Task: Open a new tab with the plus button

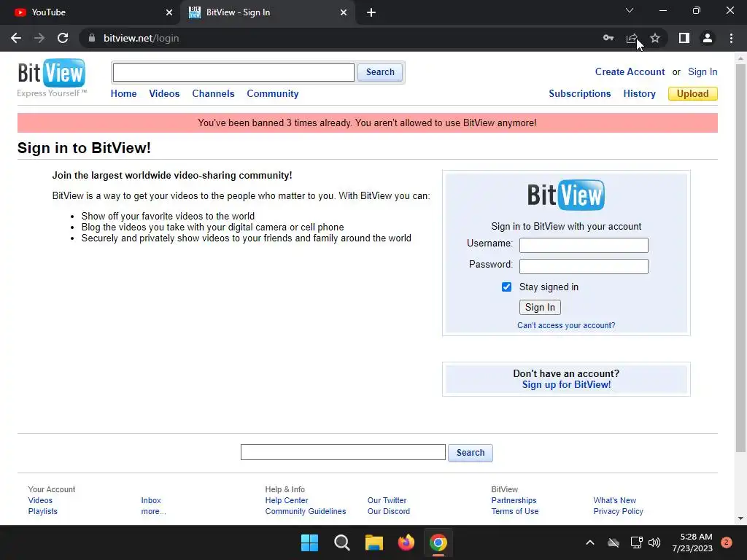Action: coord(371,12)
